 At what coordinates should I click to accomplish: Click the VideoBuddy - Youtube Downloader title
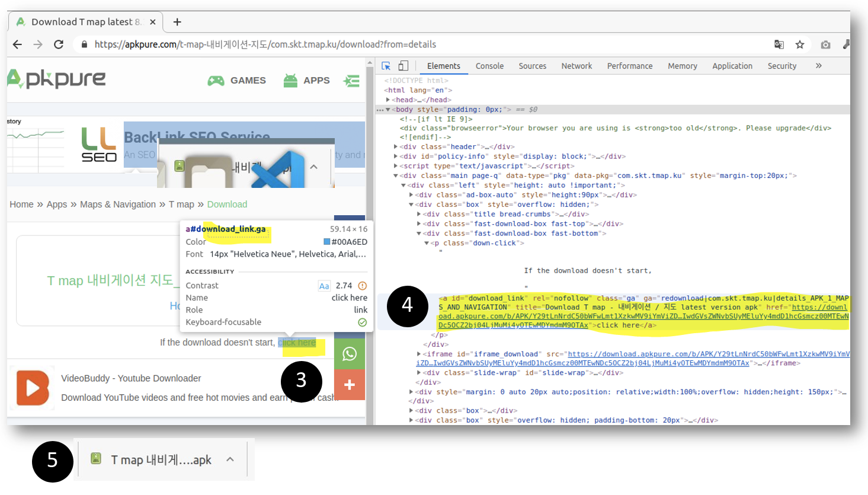coord(131,378)
